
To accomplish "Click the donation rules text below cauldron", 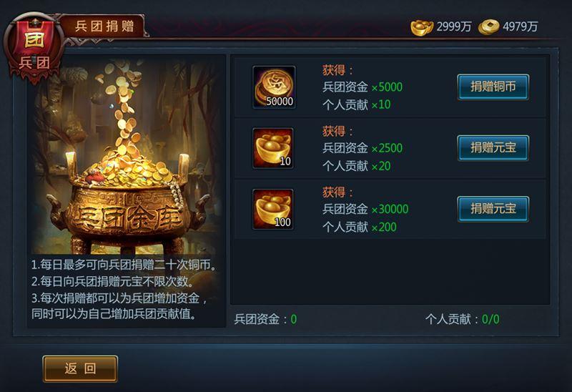I will [x=124, y=289].
